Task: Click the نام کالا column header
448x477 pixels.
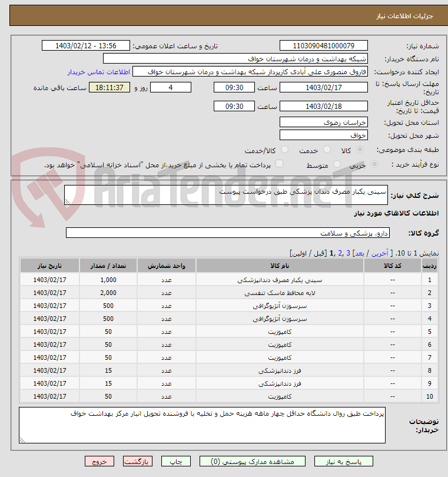Action: pos(280,266)
